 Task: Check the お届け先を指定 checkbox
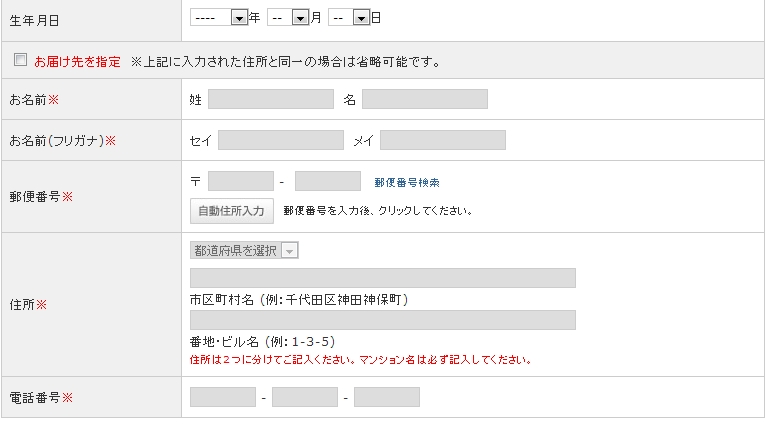(x=20, y=61)
